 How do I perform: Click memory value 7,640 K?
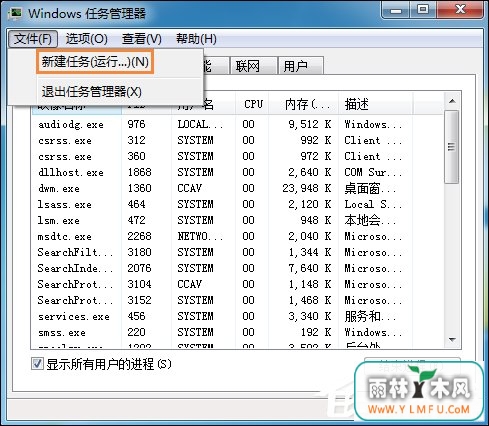310,268
